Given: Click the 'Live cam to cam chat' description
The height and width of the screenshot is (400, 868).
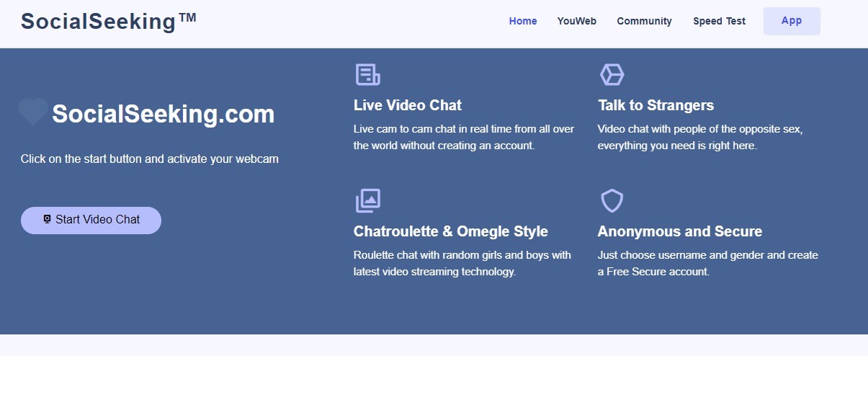Looking at the screenshot, I should coord(464,137).
